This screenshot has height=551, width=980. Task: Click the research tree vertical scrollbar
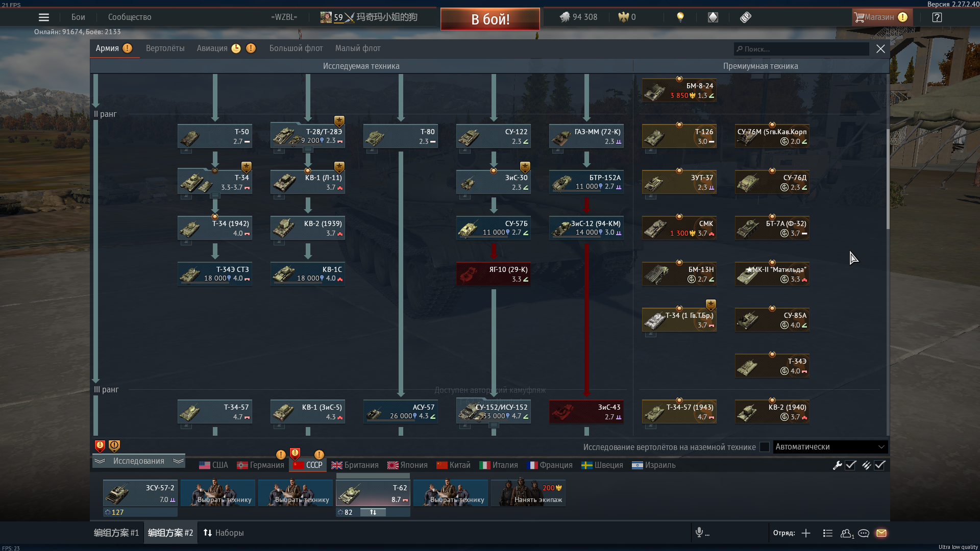[x=888, y=179]
